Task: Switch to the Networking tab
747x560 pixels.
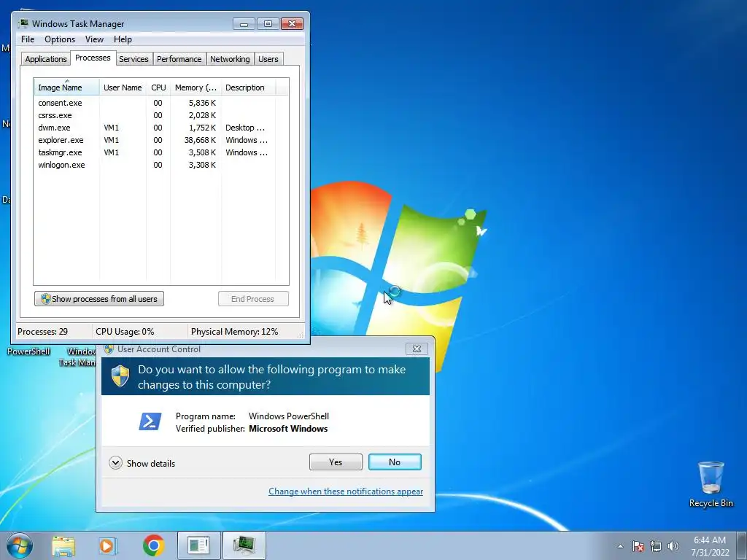Action: [230, 59]
